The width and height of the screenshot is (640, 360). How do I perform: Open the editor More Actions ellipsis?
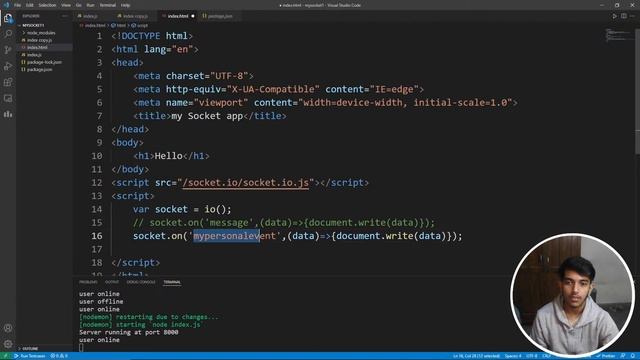[x=633, y=16]
